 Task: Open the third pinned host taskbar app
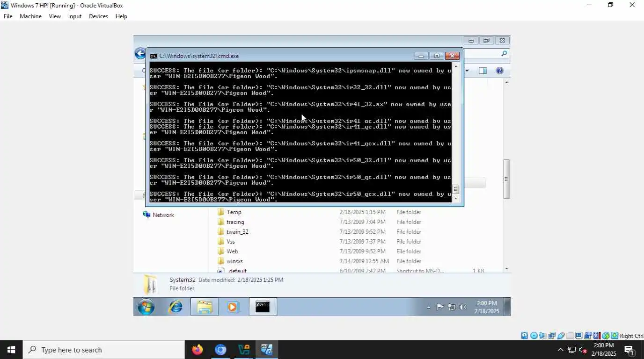pos(244,350)
